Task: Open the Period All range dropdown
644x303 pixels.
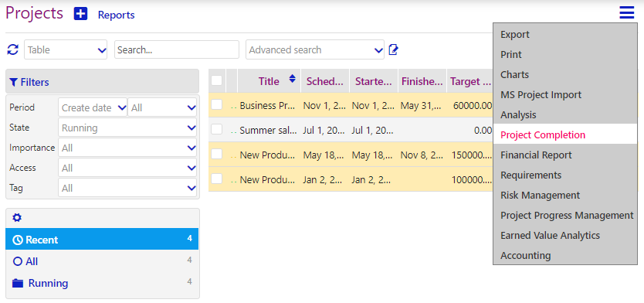Action: coord(162,107)
